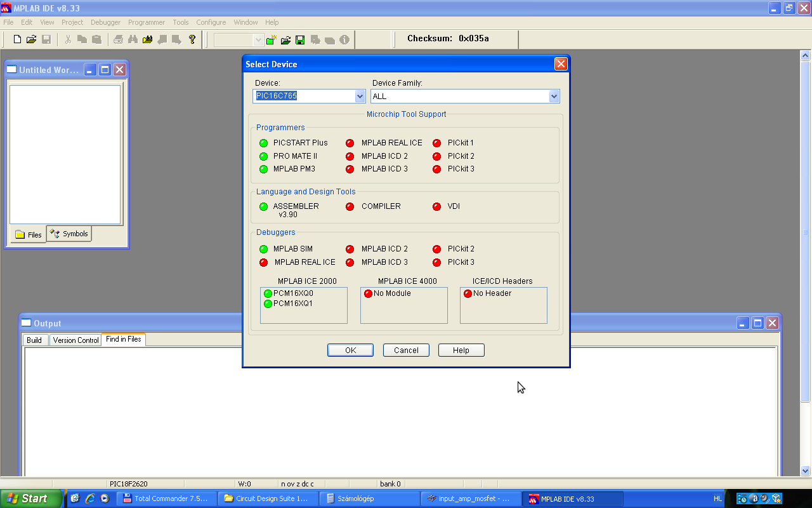Click the Print toolbar icon
Image resolution: width=812 pixels, height=508 pixels.
tap(118, 39)
